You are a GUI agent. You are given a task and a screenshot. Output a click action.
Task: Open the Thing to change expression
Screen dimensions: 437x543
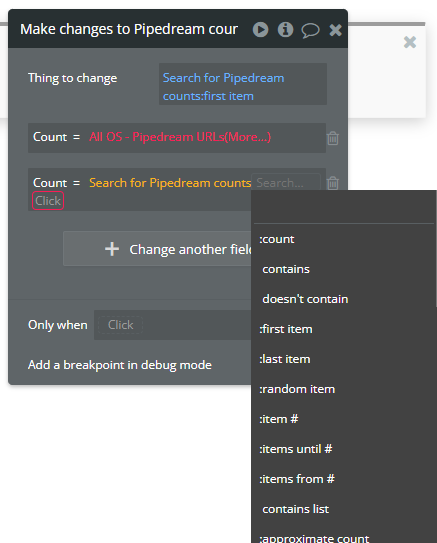tap(243, 84)
